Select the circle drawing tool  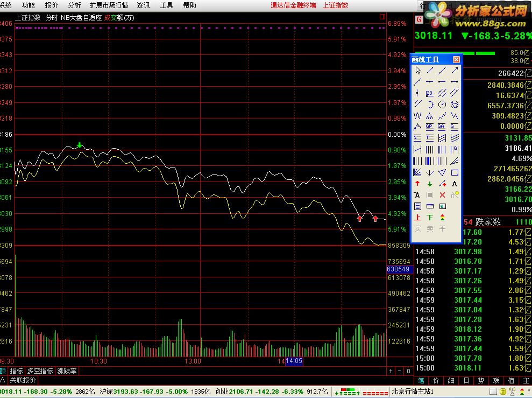click(x=442, y=104)
